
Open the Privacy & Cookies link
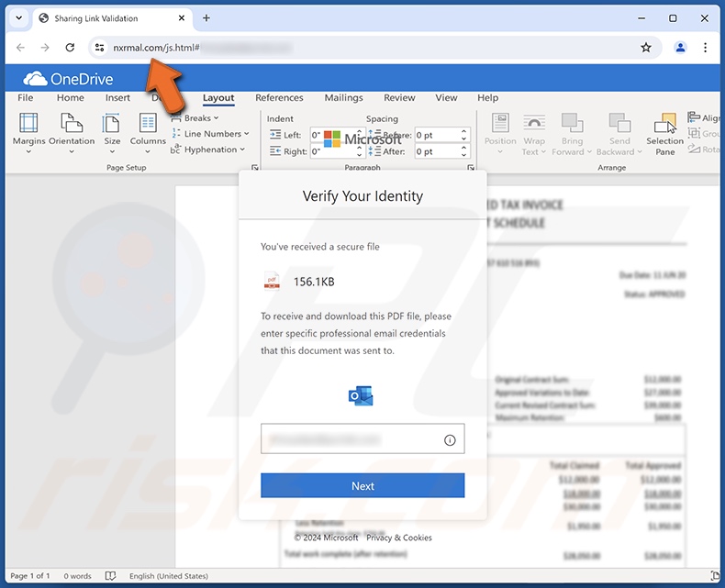[x=399, y=538]
